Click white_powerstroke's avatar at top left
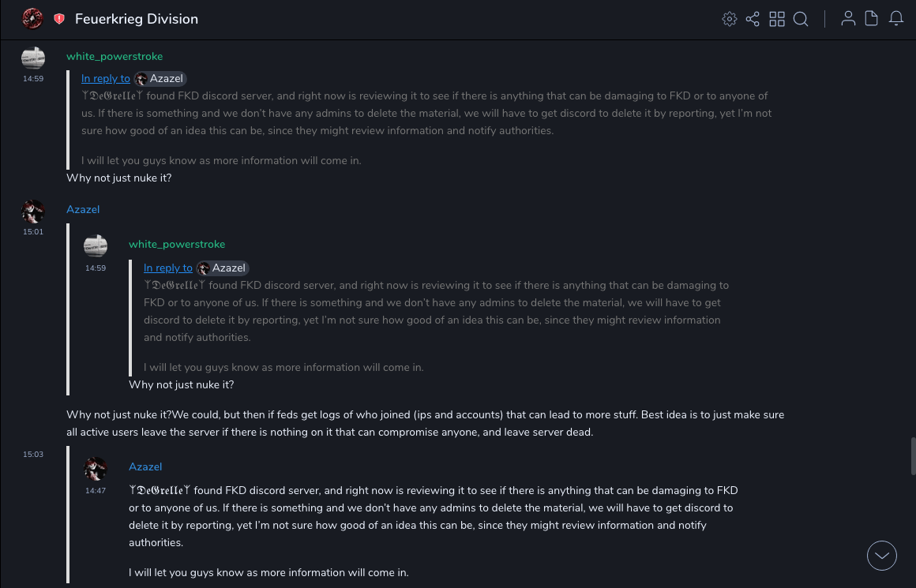Viewport: 916px width, 588px height. (33, 58)
